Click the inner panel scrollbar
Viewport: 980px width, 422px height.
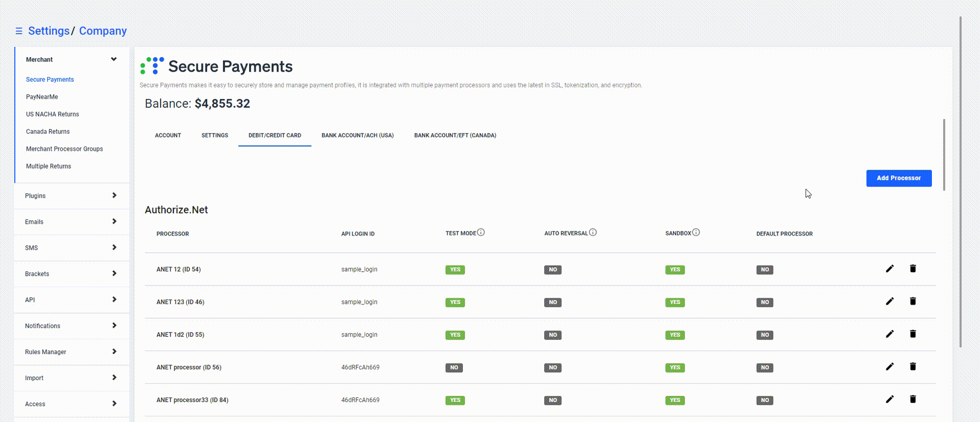pyautogui.click(x=944, y=155)
